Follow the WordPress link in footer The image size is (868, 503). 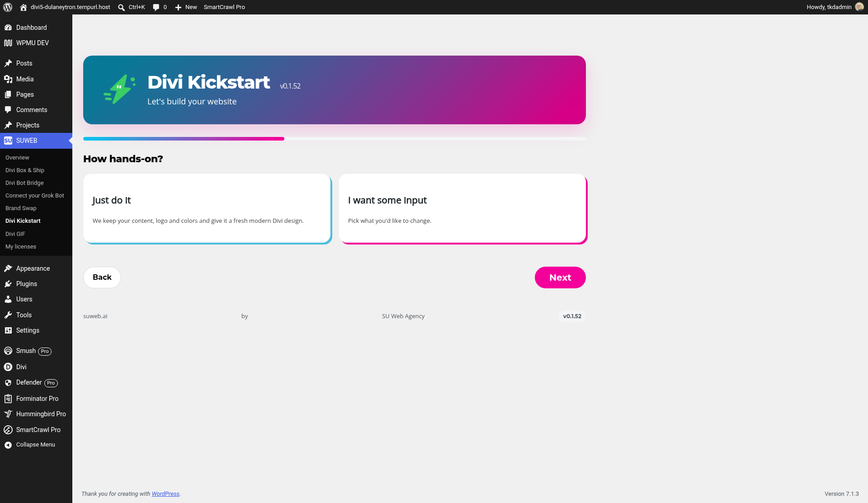click(165, 494)
